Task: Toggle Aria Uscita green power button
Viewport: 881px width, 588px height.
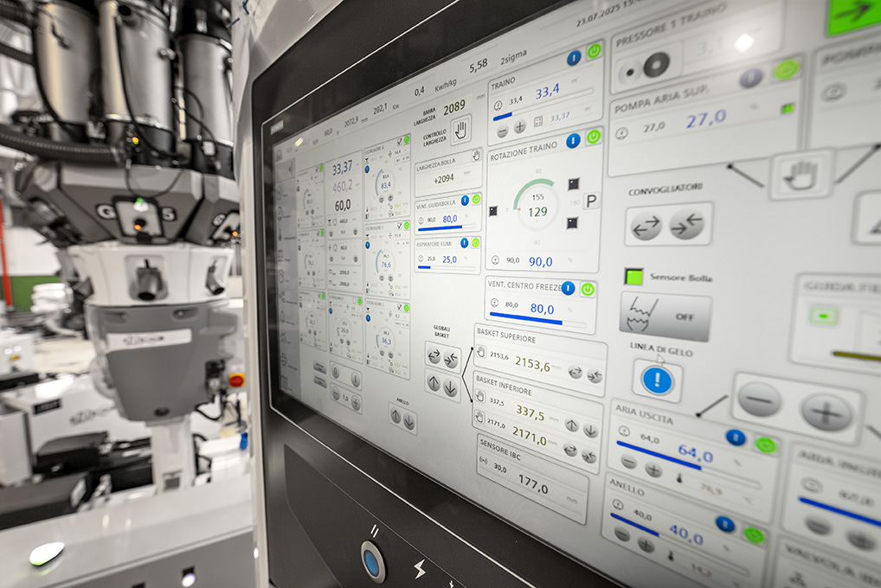Action: pos(765,445)
